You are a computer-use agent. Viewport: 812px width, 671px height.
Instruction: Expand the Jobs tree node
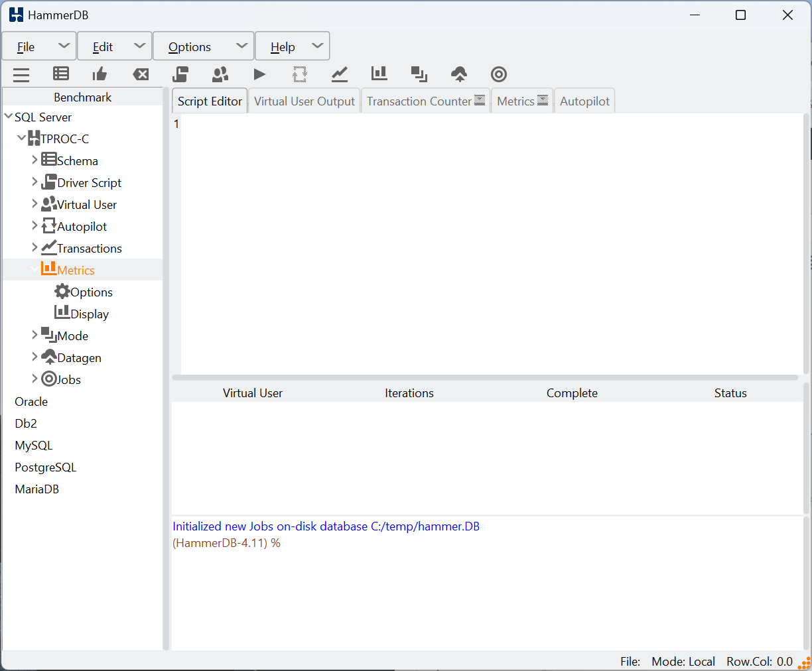[34, 379]
